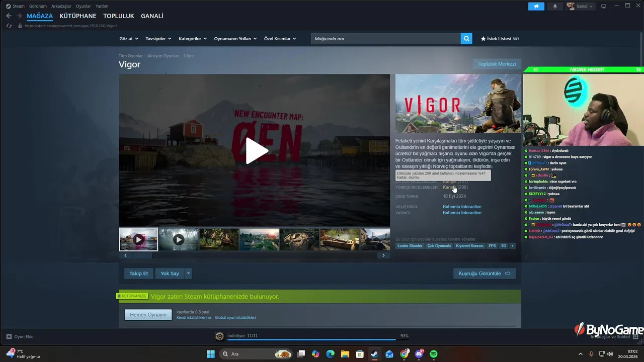Launch Copilot from the taskbar
644x362 pixels.
pyautogui.click(x=315, y=354)
